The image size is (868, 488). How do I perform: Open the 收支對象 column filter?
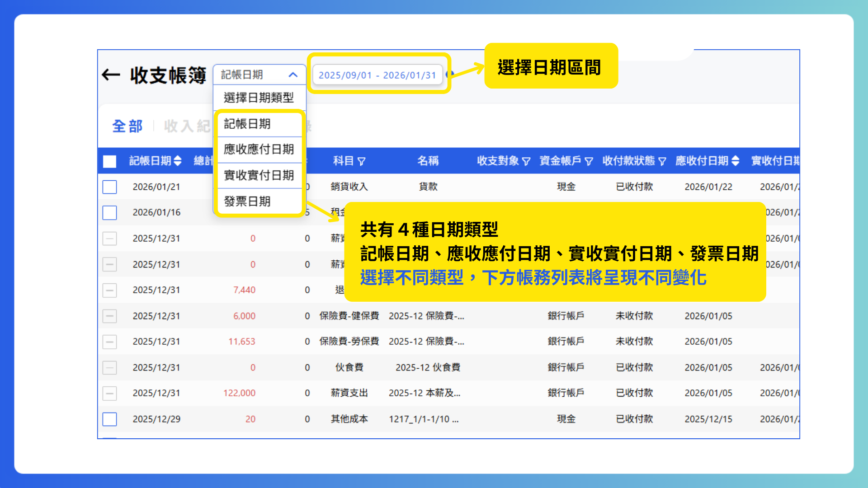coord(526,161)
